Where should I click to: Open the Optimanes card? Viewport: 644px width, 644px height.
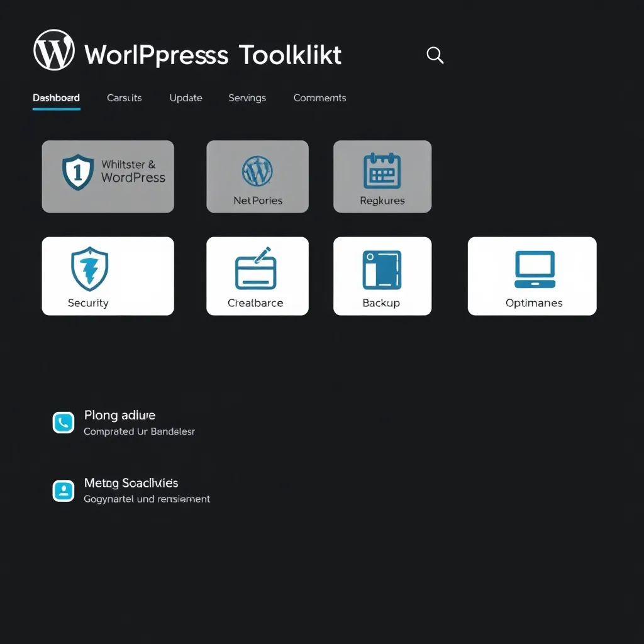[531, 275]
